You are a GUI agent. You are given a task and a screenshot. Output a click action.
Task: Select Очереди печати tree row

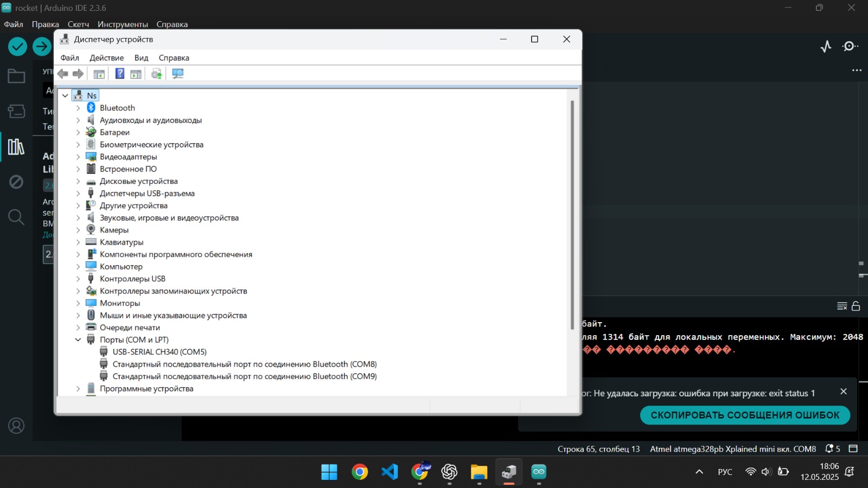(x=130, y=328)
